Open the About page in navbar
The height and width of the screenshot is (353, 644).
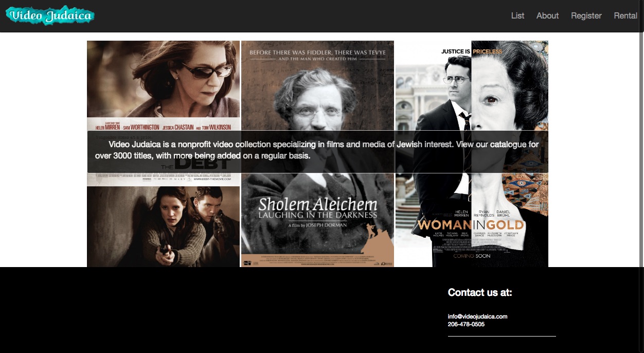[x=547, y=16]
